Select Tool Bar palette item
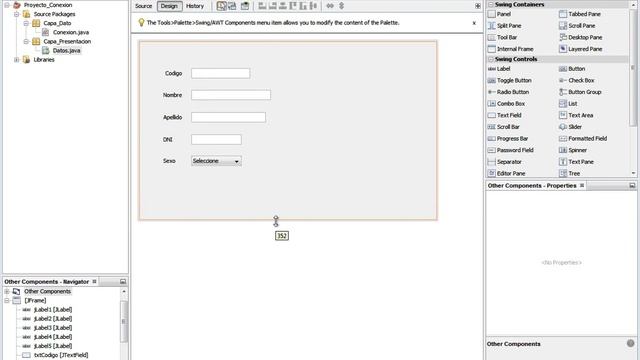Screen dimensions: 640x360 [502, 37]
